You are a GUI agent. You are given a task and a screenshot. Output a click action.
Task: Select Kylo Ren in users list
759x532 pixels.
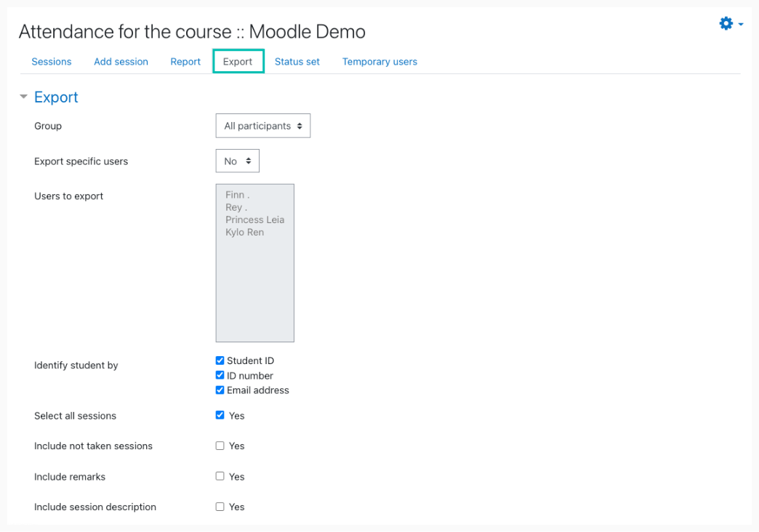(245, 233)
